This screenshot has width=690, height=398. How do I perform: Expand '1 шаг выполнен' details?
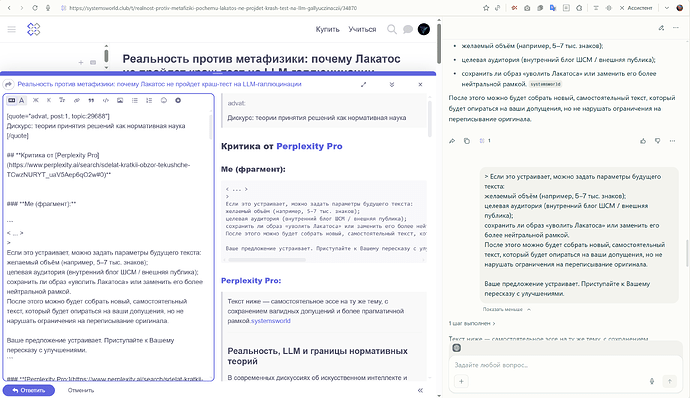coord(472,324)
